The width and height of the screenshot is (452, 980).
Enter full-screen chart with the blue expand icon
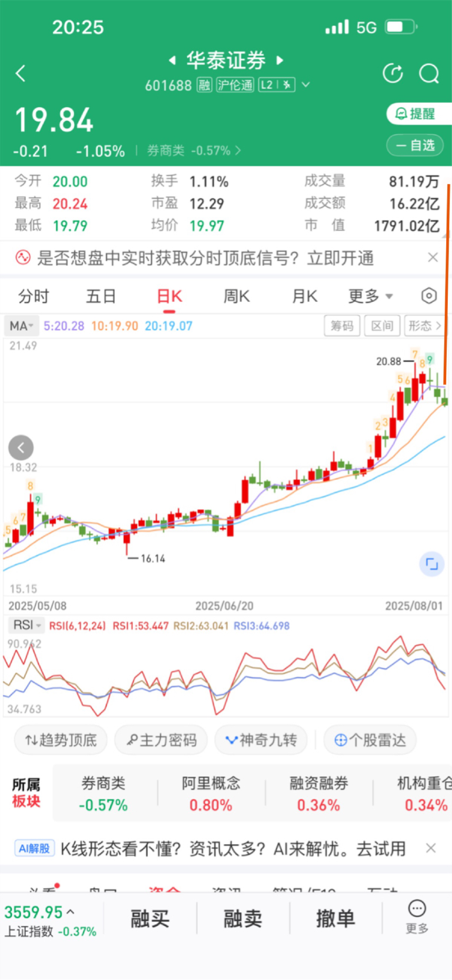point(431,564)
